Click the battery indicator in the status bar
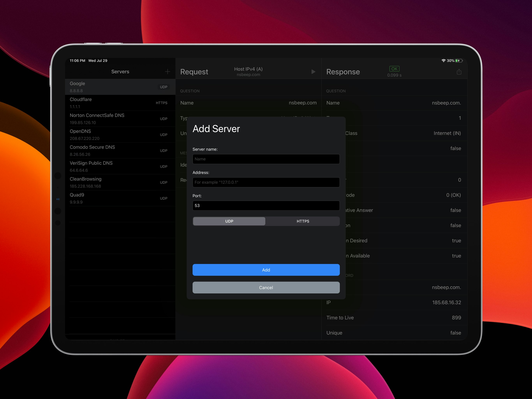Image resolution: width=532 pixels, height=399 pixels. [x=459, y=61]
